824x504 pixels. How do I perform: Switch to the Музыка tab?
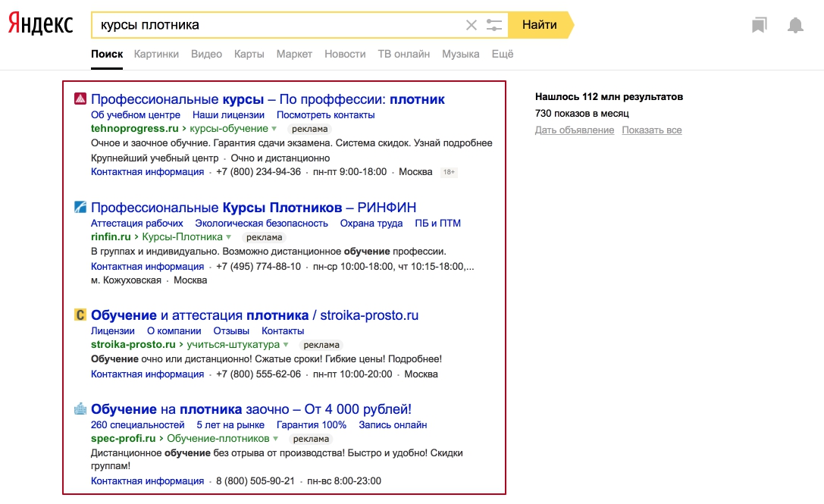pyautogui.click(x=460, y=54)
